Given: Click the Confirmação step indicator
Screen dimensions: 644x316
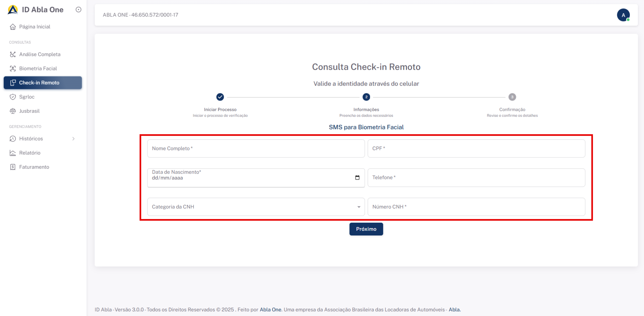Looking at the screenshot, I should [512, 97].
